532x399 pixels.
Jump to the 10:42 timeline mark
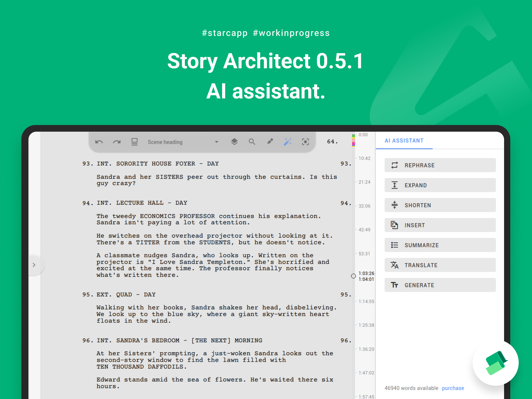pos(364,158)
